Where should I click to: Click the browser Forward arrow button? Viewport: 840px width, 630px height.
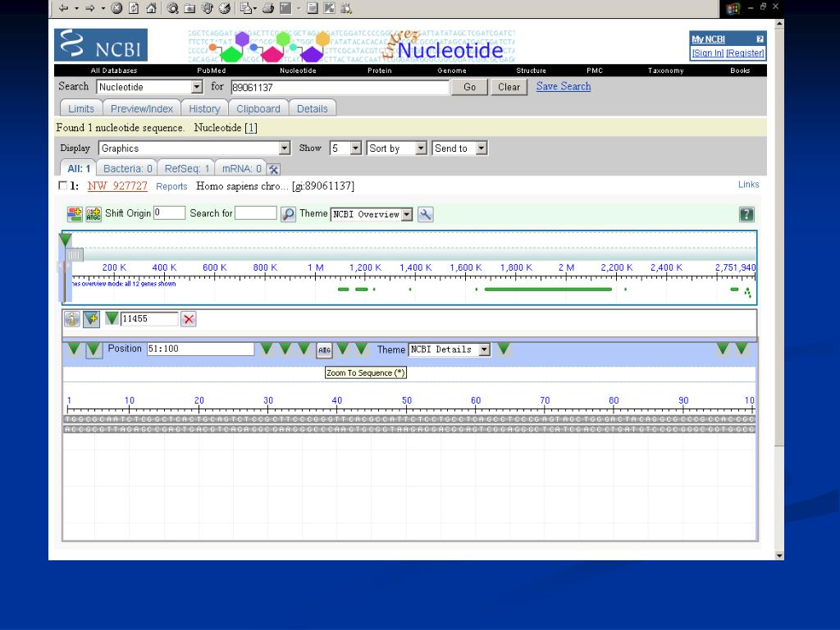point(90,8)
